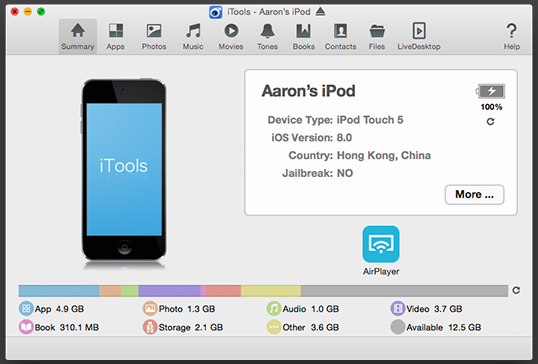Select the green Audio segment of storage bar
The width and height of the screenshot is (538, 364).
point(130,291)
